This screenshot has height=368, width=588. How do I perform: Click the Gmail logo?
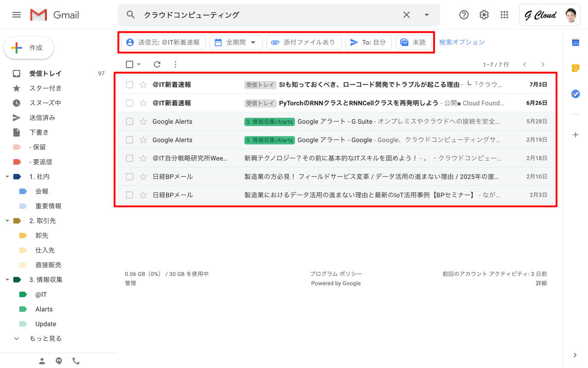(x=55, y=15)
